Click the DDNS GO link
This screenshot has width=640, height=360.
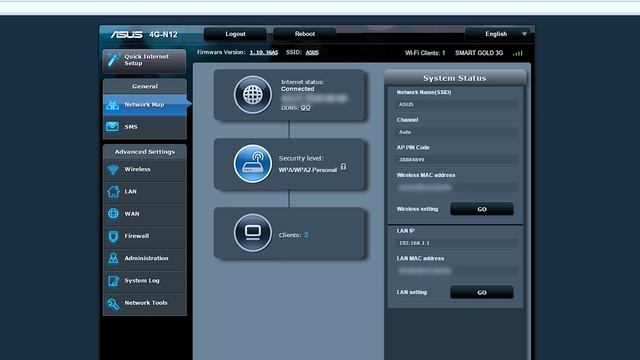pos(306,108)
